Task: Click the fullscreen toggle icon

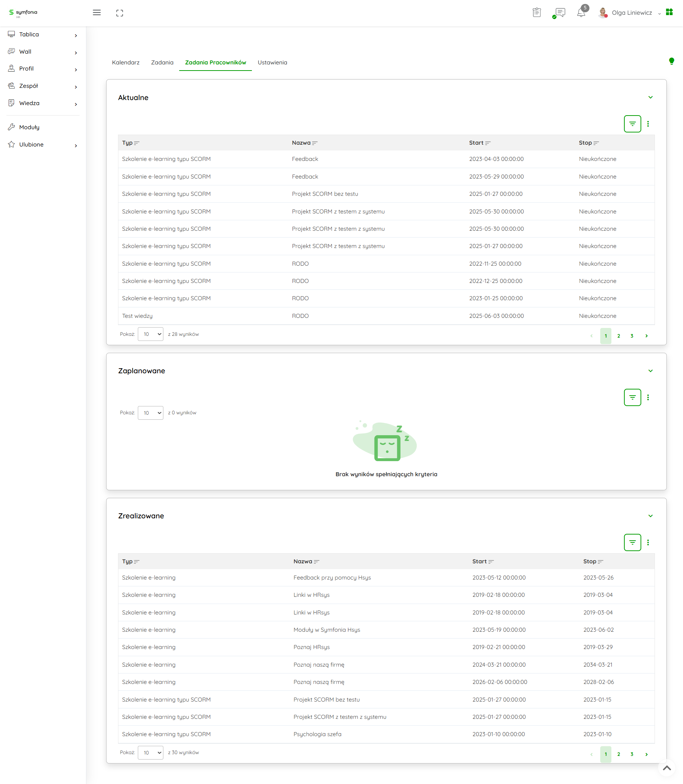Action: pyautogui.click(x=120, y=13)
